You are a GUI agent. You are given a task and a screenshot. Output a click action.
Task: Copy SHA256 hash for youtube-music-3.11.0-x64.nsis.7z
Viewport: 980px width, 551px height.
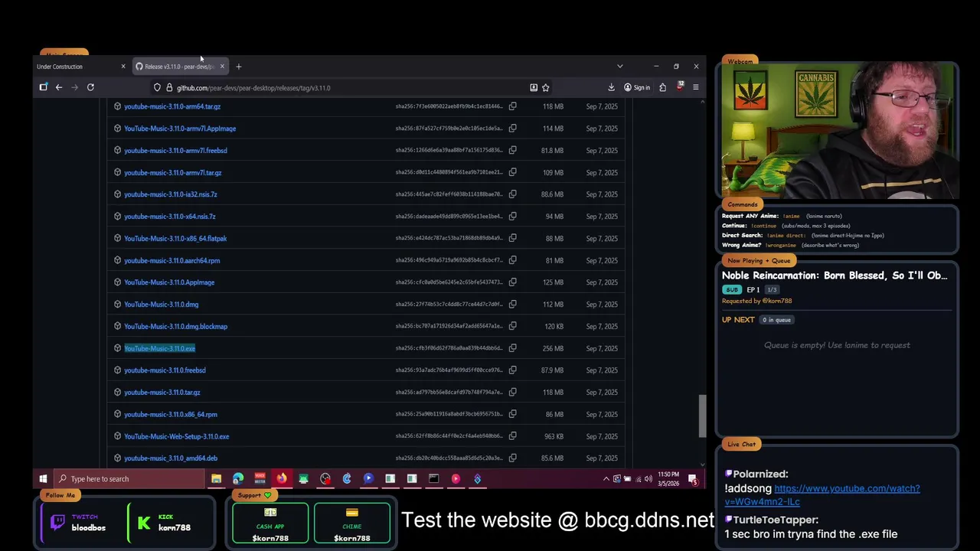pos(512,217)
